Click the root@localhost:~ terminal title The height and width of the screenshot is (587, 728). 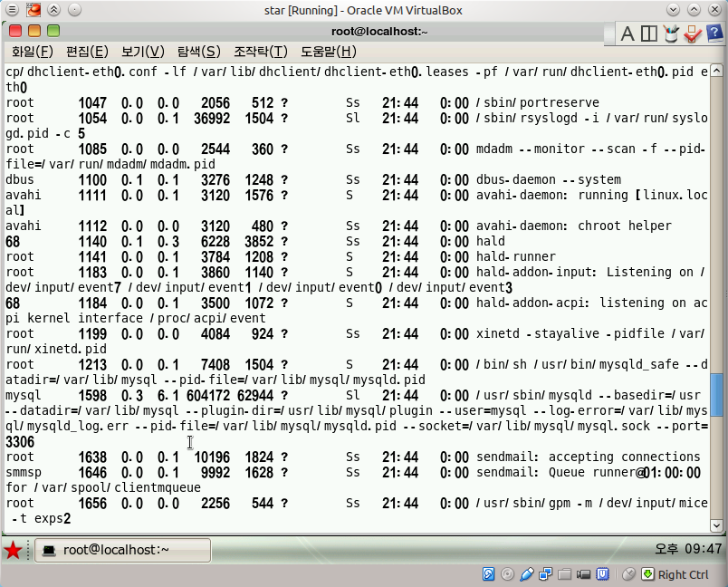tap(379, 31)
